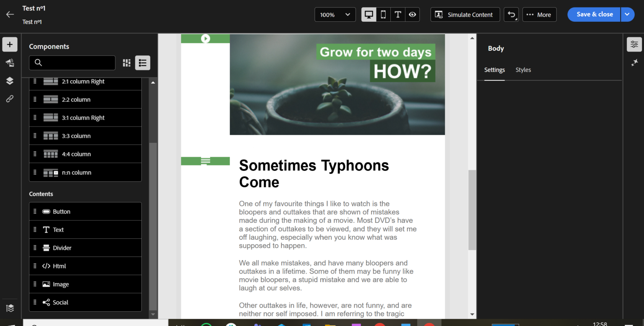Click the Save & close button
Image resolution: width=644 pixels, height=326 pixels.
594,14
